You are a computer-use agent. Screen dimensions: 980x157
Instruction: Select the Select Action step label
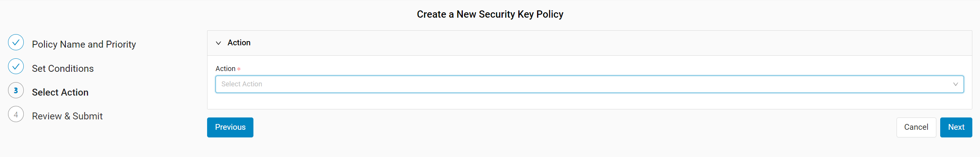[60, 93]
